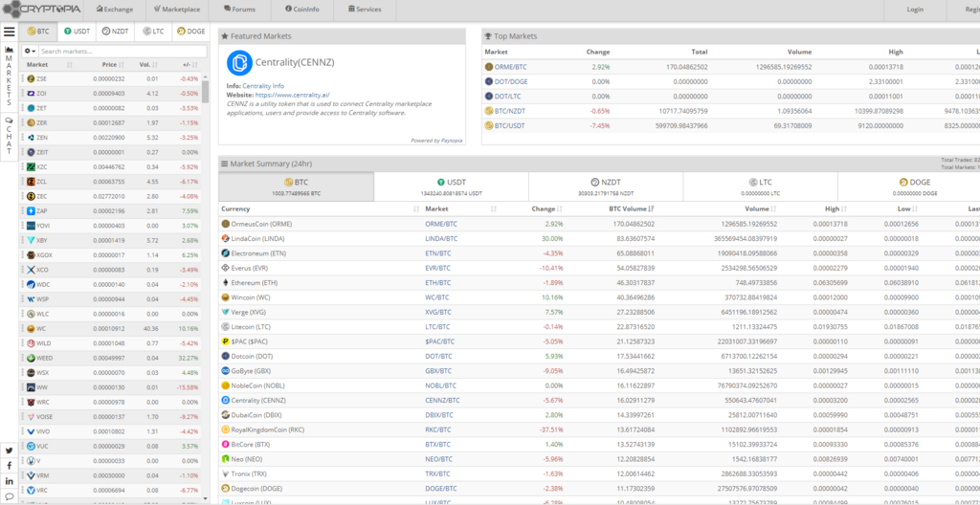The height and width of the screenshot is (505, 980).
Task: Open the market list settings gear dropdown
Action: pyautogui.click(x=30, y=52)
